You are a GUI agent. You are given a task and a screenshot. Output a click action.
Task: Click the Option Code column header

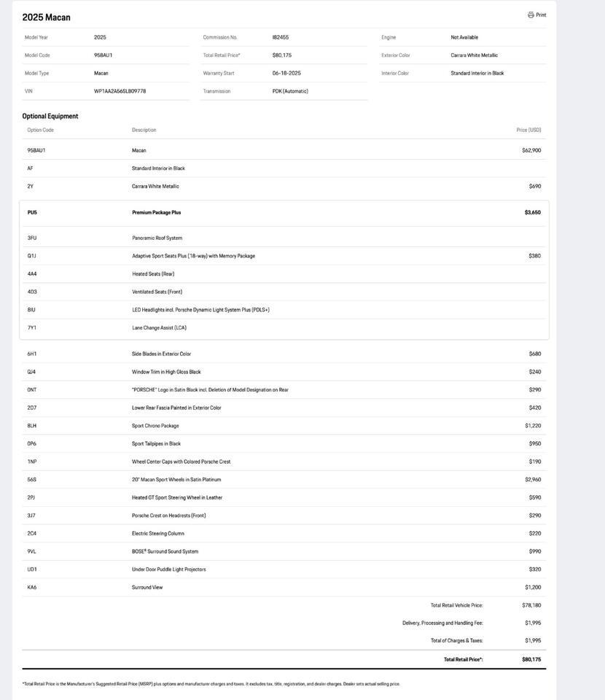click(x=41, y=130)
